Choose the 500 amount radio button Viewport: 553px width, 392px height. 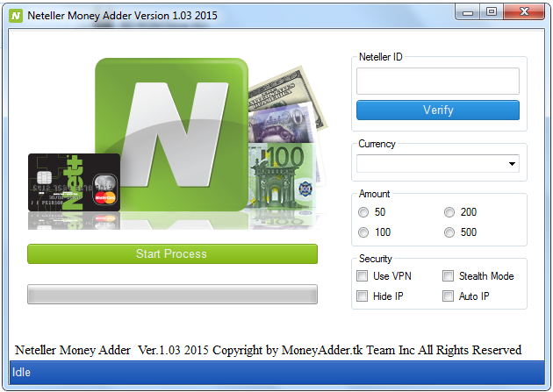449,232
